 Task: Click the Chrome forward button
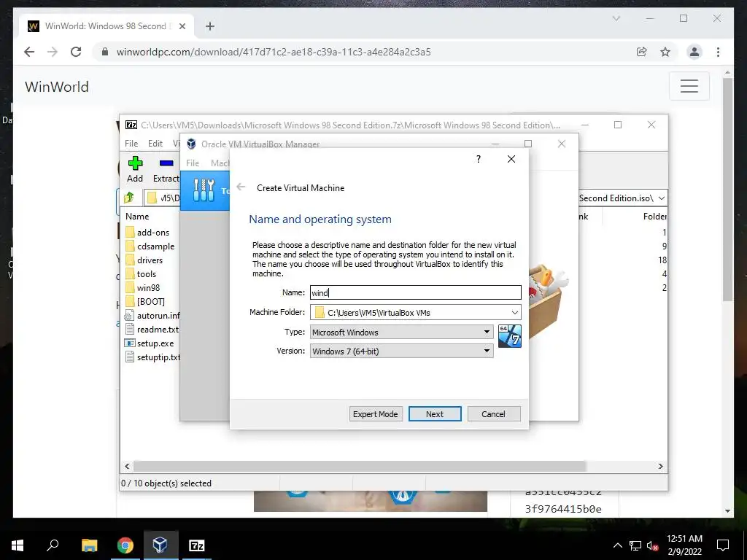coord(53,52)
